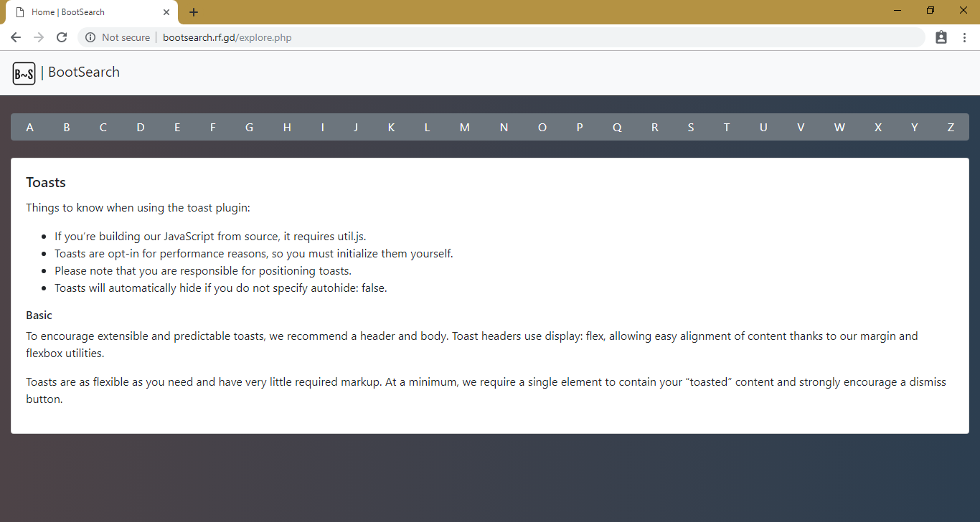Open letter W in the alphabet bar

tap(839, 127)
